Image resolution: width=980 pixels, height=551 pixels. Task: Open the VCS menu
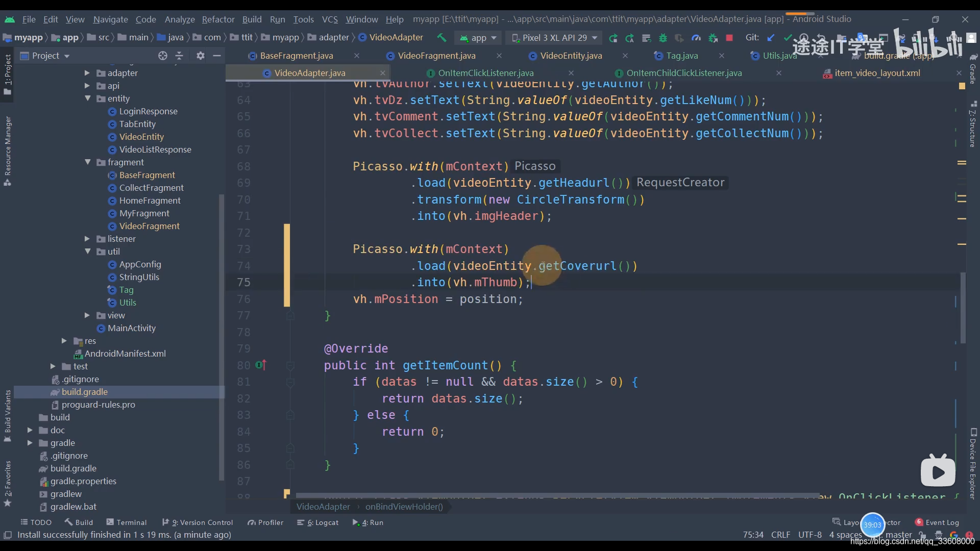tap(330, 19)
